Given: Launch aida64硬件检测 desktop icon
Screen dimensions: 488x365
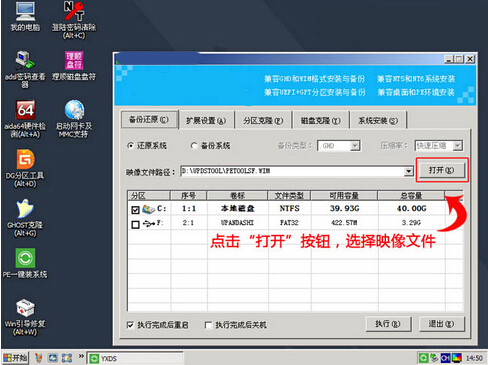Looking at the screenshot, I should coord(25,119).
